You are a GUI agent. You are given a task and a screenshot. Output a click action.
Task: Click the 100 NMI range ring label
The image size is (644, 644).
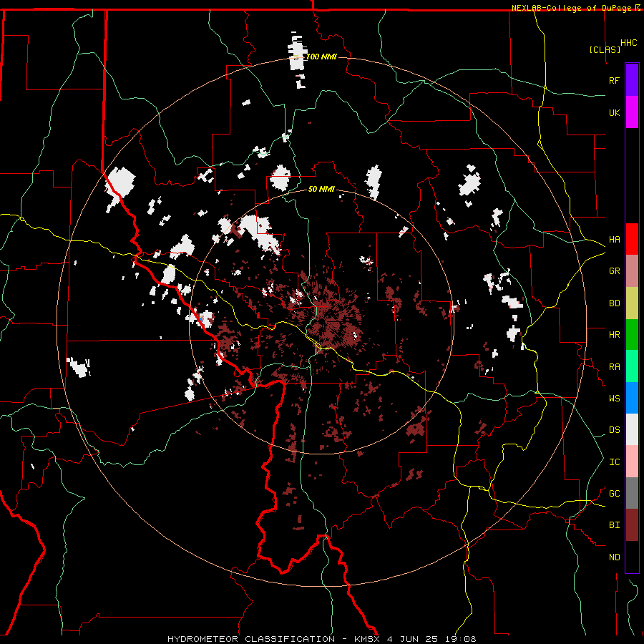321,57
